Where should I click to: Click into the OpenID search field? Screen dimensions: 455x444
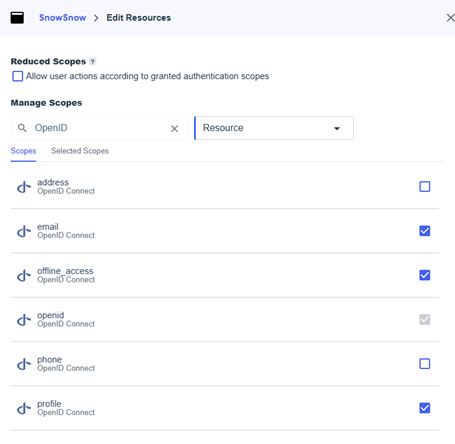coord(99,128)
